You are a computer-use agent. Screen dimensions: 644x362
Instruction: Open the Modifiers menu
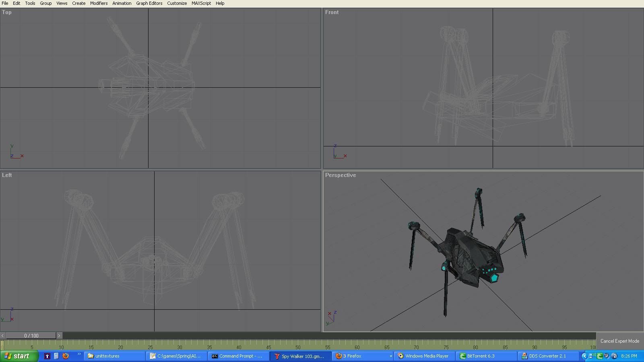(x=99, y=3)
